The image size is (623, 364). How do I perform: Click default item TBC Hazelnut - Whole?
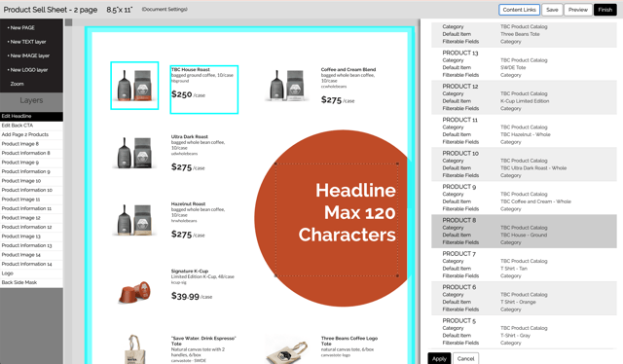[526, 134]
